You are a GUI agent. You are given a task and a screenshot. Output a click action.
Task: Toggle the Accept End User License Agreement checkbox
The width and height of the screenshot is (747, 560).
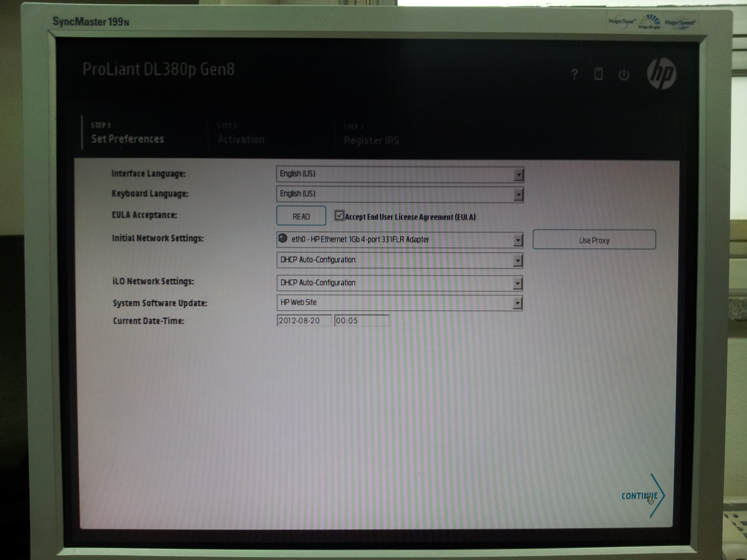(339, 215)
